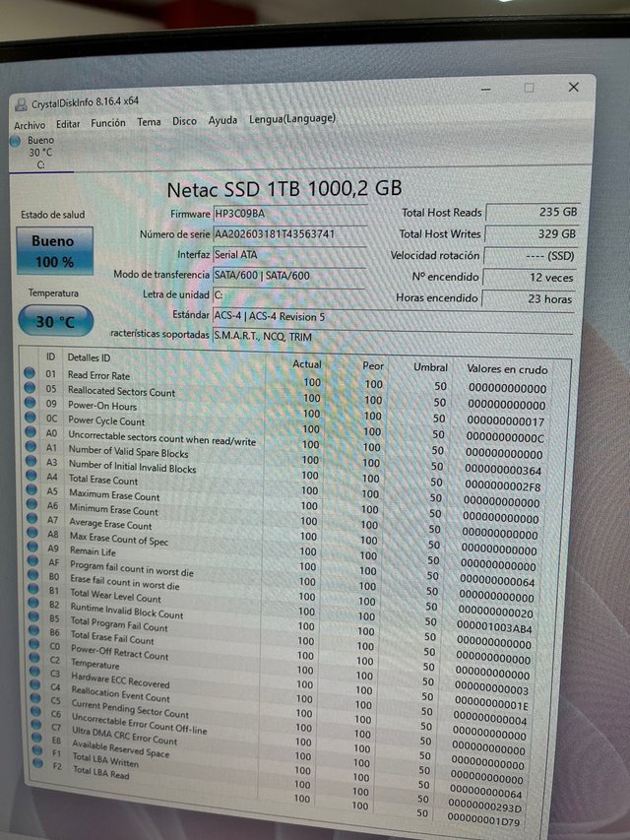Open the Editar menu

click(x=68, y=124)
